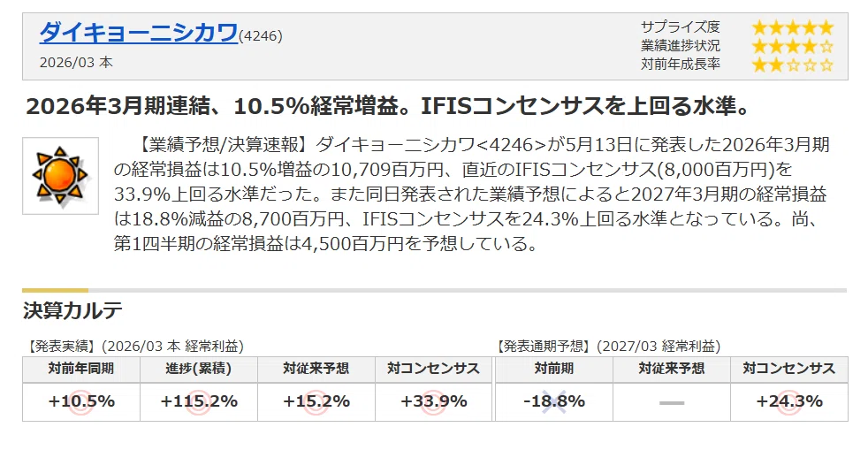The height and width of the screenshot is (450, 868).
Task: Click the 業績進捗状況 star rating
Action: click(792, 46)
